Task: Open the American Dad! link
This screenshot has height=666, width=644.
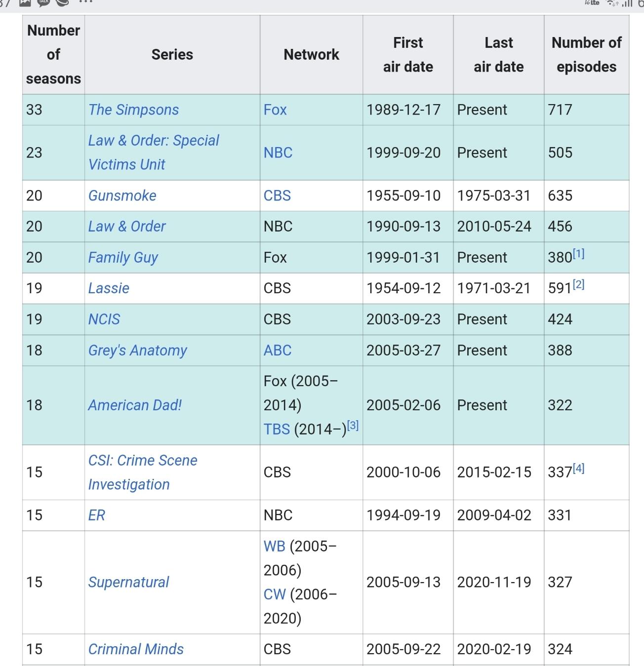Action: (135, 405)
